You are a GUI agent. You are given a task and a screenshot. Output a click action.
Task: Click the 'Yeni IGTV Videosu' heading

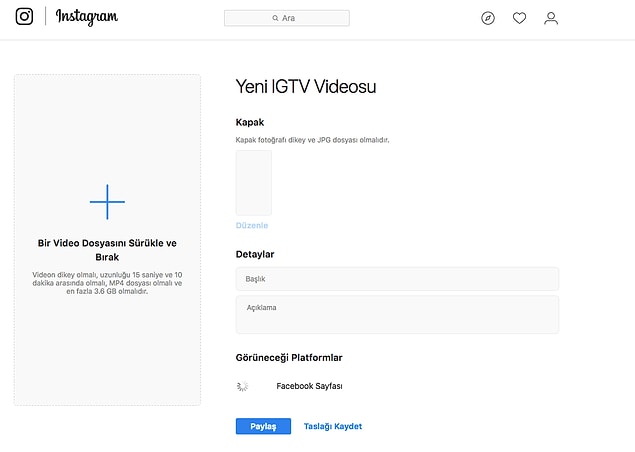[306, 86]
